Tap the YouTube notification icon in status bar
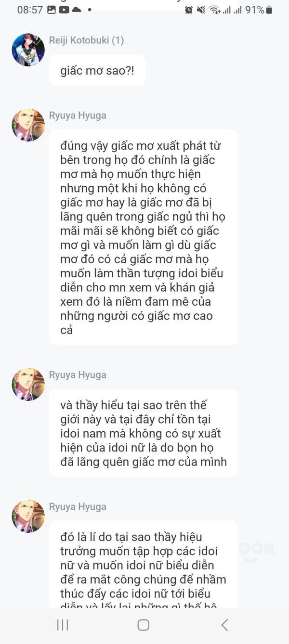 coord(64,10)
